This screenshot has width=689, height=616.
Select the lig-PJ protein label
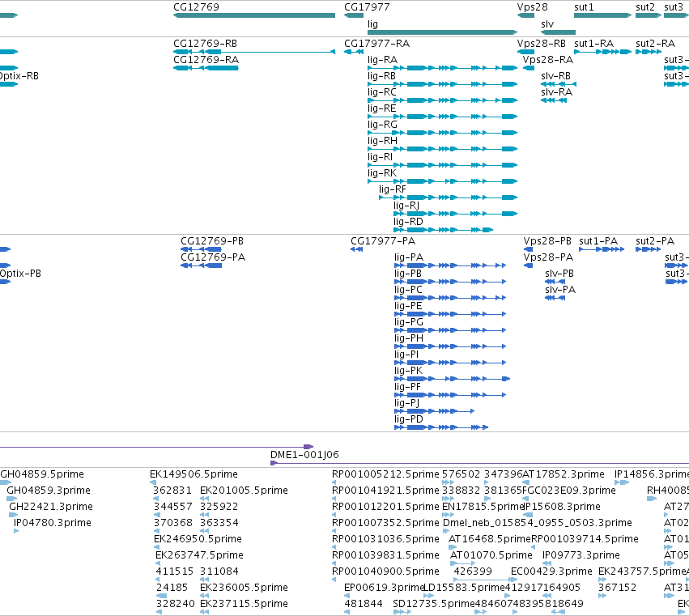[406, 403]
